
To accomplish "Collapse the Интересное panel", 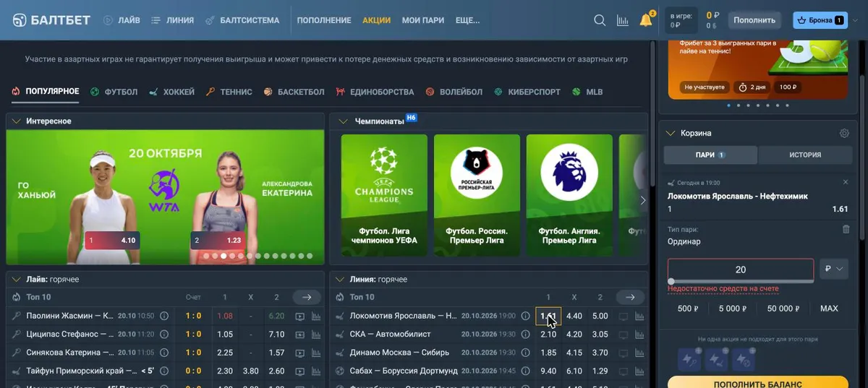I will click(17, 121).
